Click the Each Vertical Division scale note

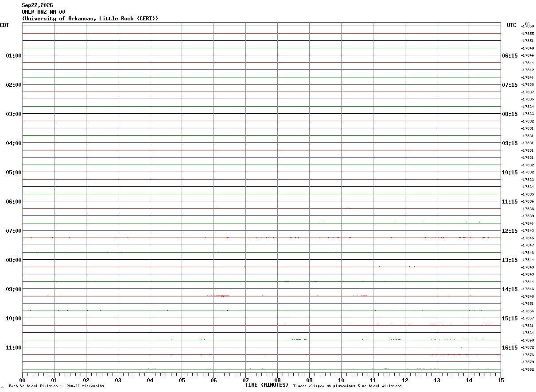56,386
